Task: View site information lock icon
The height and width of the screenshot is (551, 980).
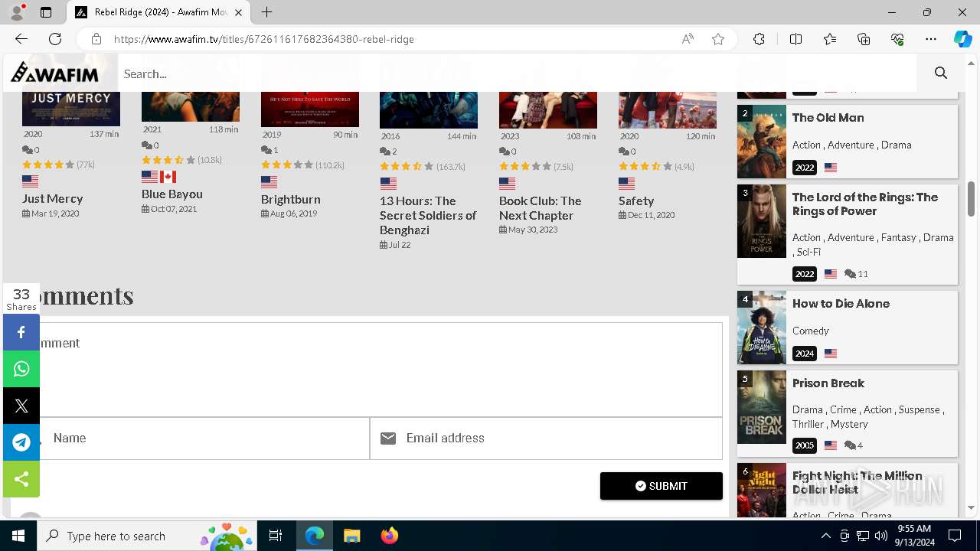Action: pos(96,39)
